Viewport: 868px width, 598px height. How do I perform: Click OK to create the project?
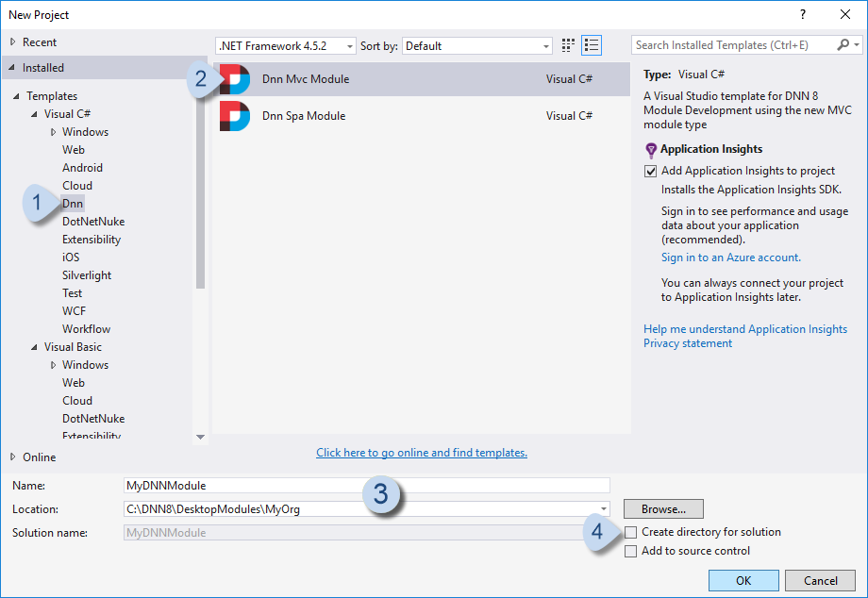tap(743, 580)
